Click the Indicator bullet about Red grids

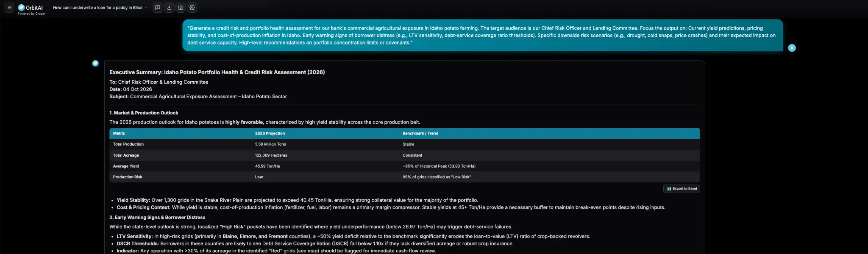click(276, 251)
